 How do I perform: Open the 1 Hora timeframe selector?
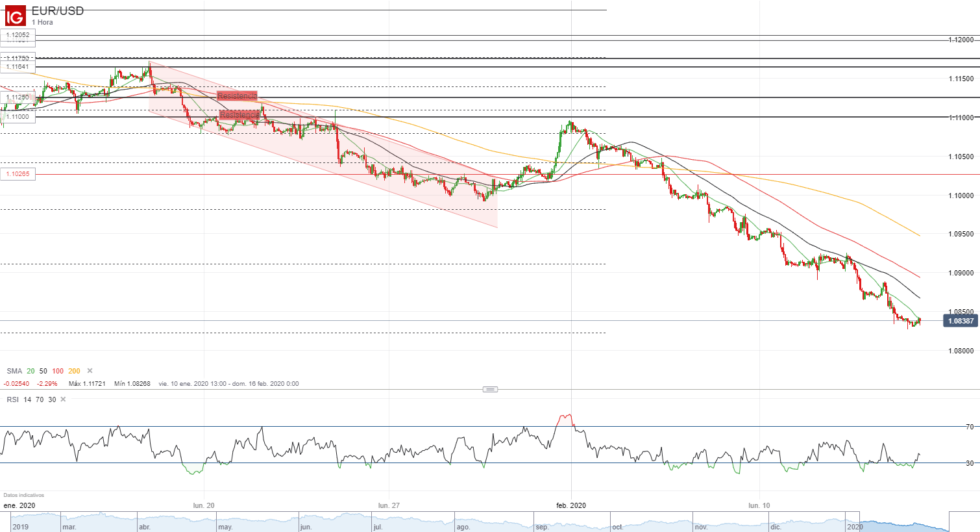[x=42, y=22]
